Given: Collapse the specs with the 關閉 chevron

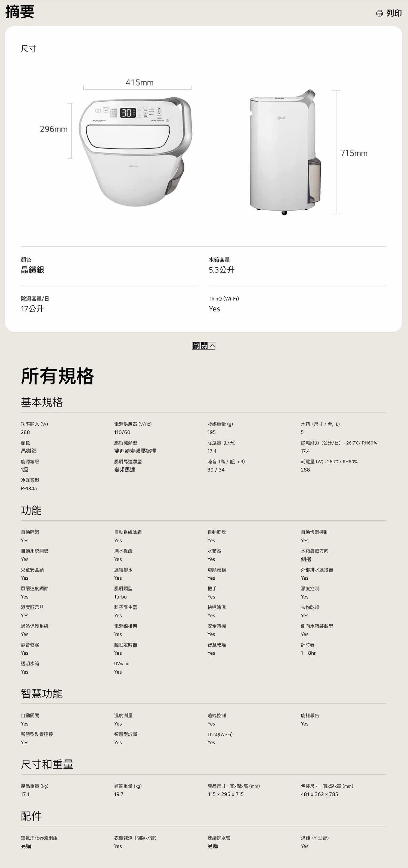Looking at the screenshot, I should click(x=212, y=346).
